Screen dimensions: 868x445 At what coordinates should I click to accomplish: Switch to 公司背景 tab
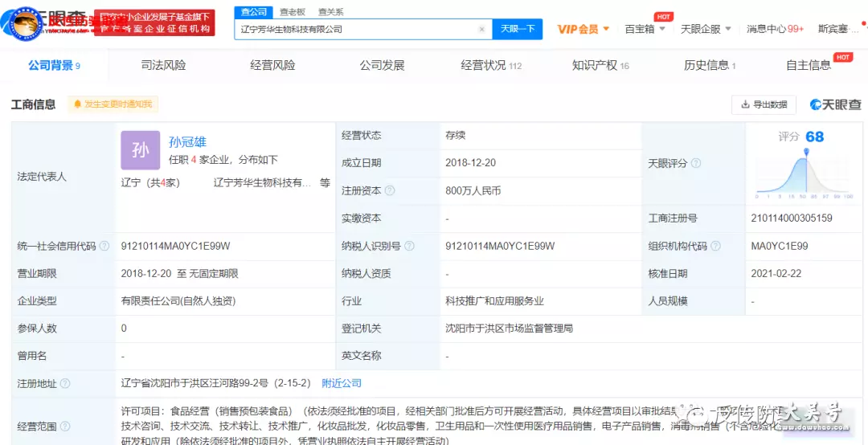pos(55,66)
